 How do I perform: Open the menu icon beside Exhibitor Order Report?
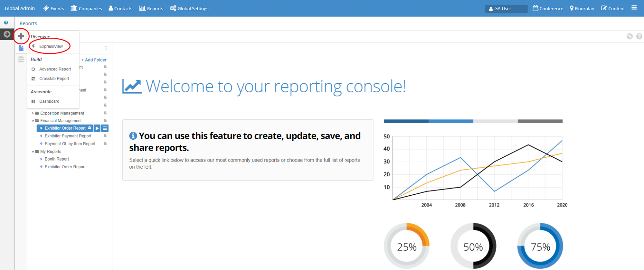click(105, 128)
